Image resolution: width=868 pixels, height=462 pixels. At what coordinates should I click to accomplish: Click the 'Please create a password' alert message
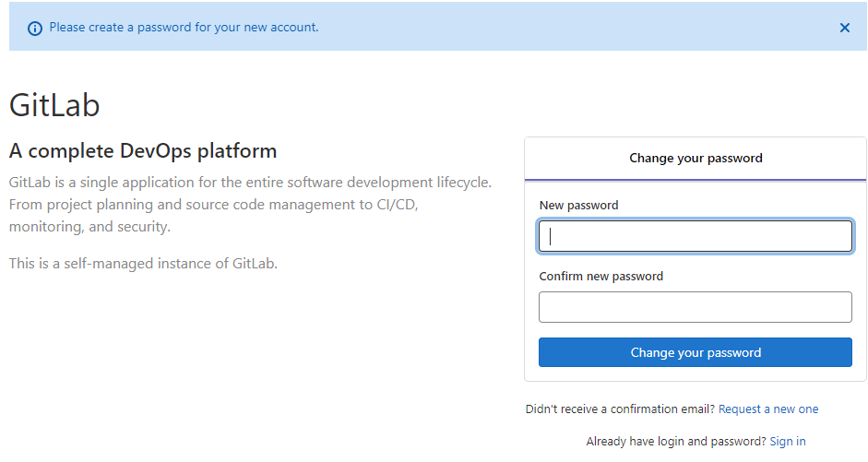[184, 28]
